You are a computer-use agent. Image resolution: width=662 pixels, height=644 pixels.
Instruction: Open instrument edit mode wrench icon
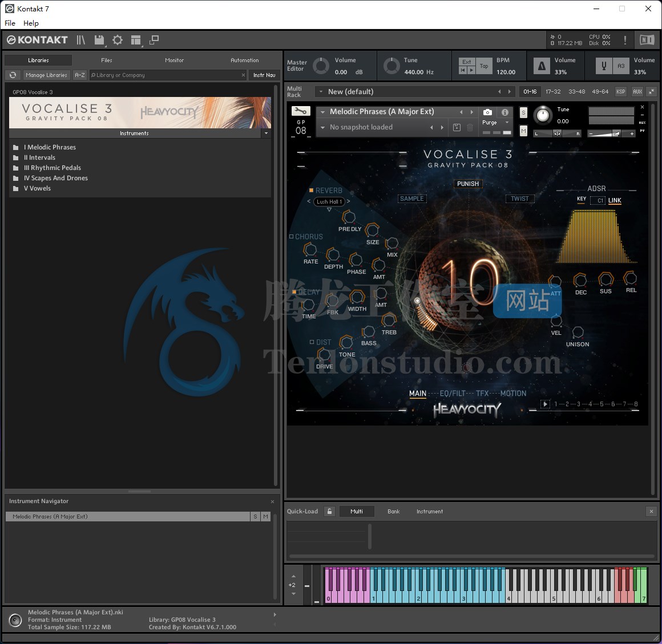coord(301,111)
